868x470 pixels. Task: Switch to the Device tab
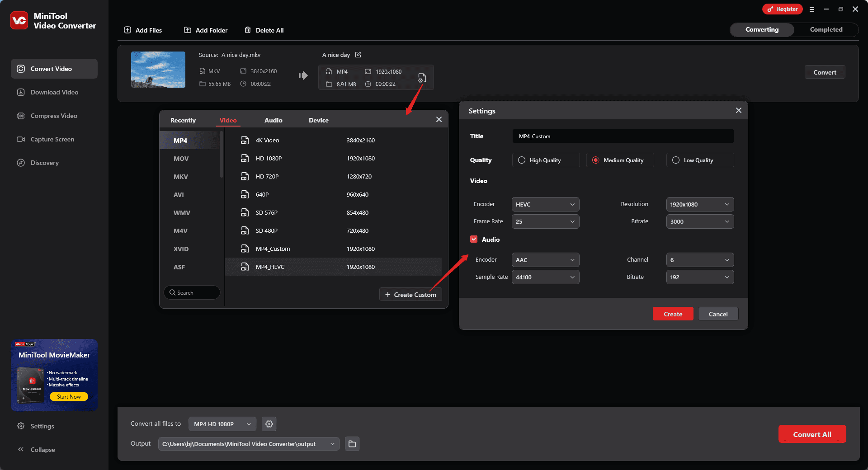(x=319, y=120)
